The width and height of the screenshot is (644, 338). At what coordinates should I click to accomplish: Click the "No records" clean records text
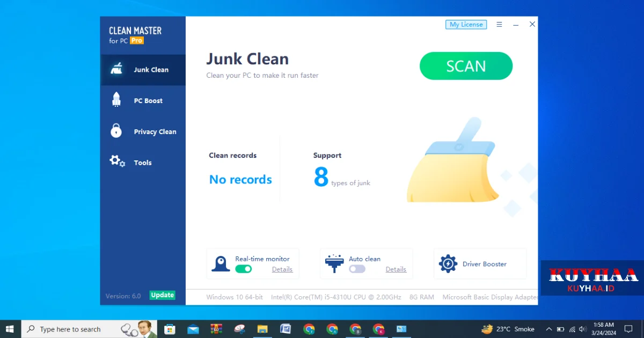(x=240, y=180)
